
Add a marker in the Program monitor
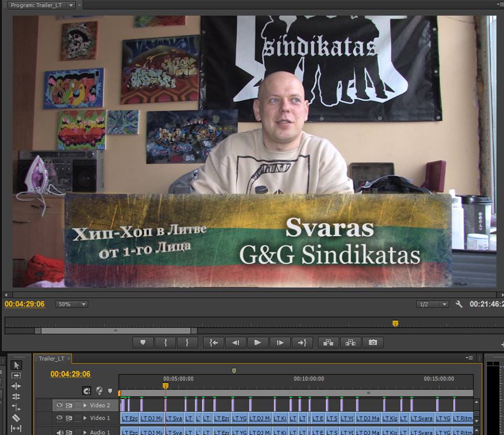[x=143, y=343]
